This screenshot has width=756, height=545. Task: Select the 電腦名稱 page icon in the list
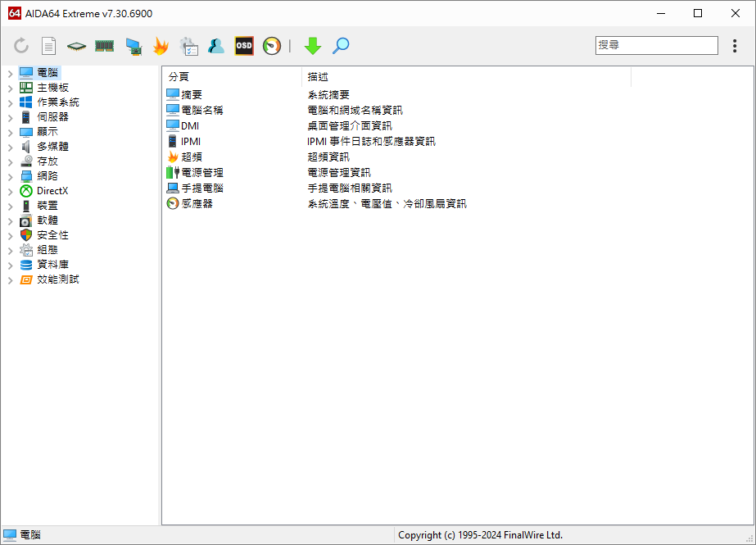tap(173, 110)
